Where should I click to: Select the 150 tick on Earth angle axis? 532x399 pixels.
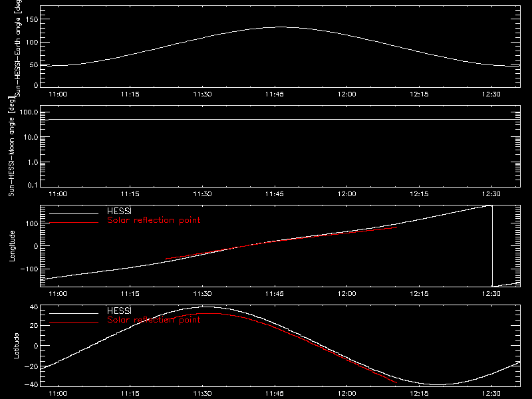pos(32,19)
